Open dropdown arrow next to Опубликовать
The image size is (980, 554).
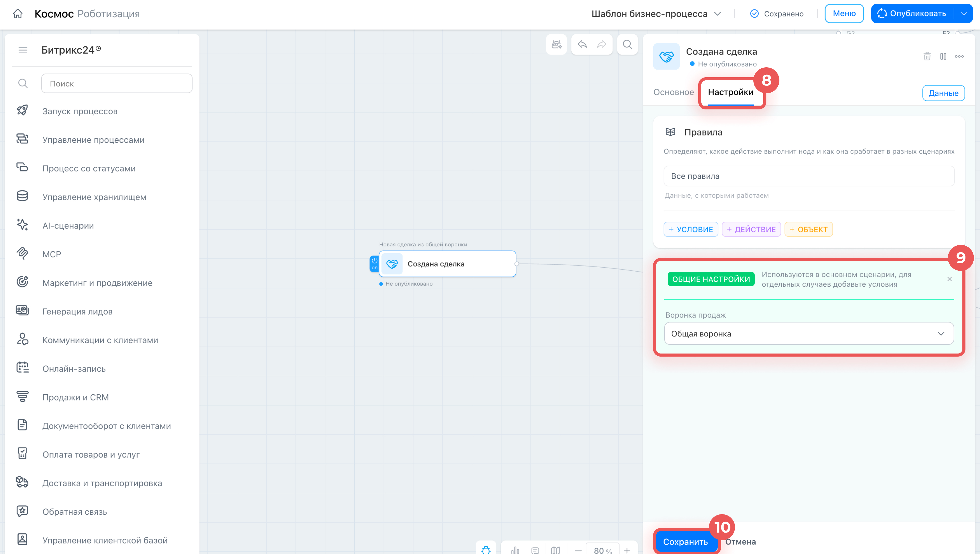click(x=964, y=14)
